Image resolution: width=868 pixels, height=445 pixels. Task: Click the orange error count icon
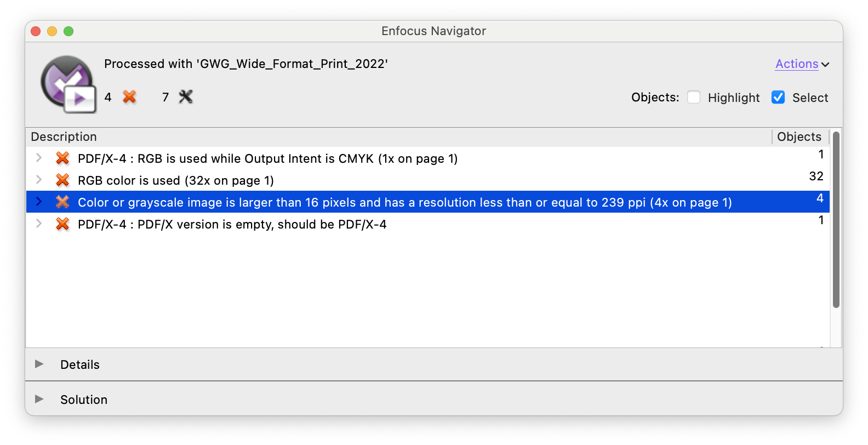pos(129,97)
